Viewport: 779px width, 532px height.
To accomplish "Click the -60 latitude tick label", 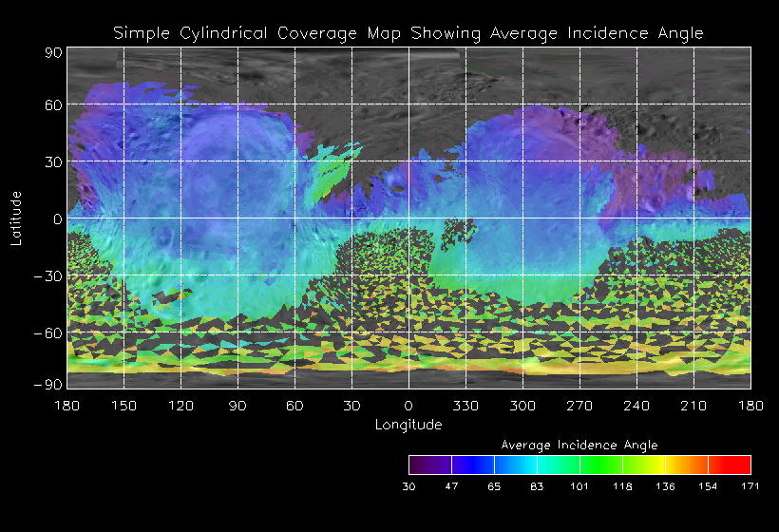I will pos(47,332).
